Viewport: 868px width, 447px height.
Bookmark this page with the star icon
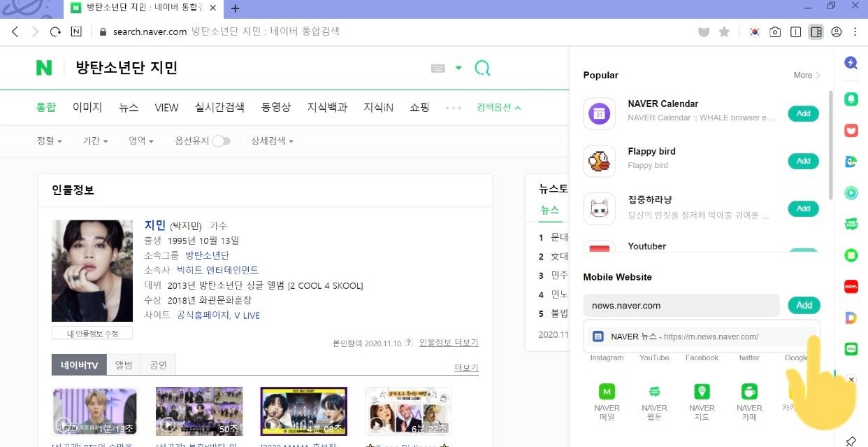point(724,32)
